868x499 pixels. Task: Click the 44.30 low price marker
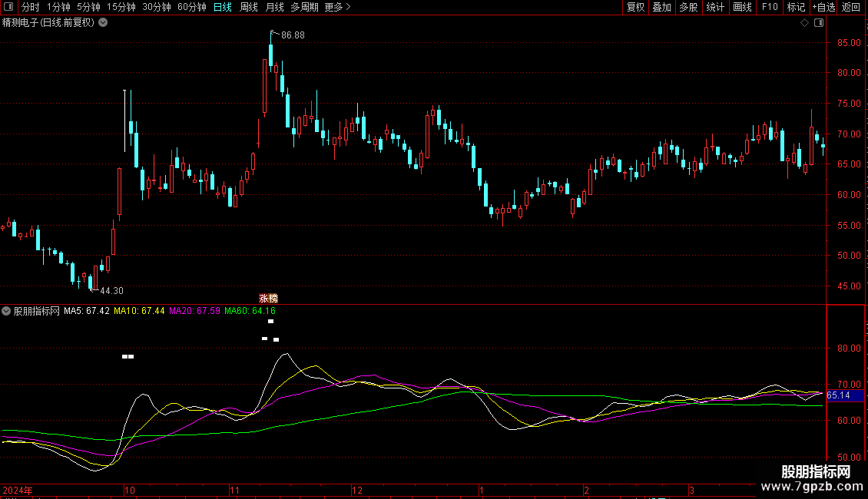click(111, 291)
